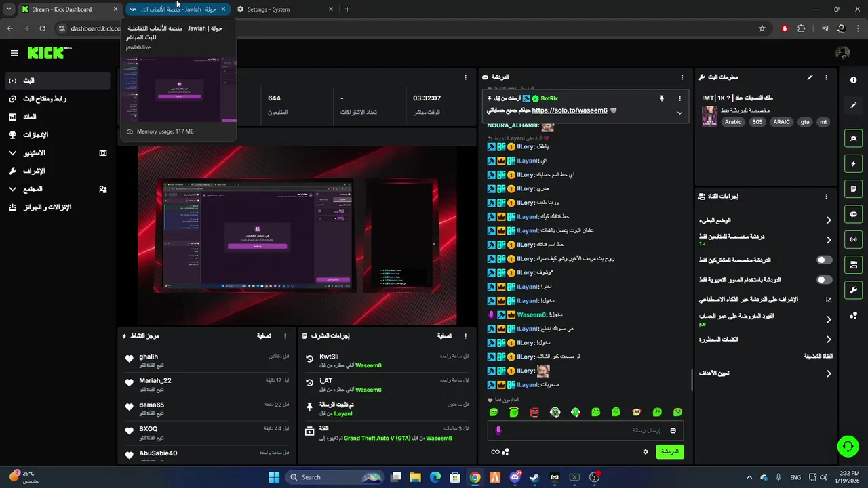868x488 pixels.
Task: Focus the send message chat input
Action: pyautogui.click(x=585, y=430)
